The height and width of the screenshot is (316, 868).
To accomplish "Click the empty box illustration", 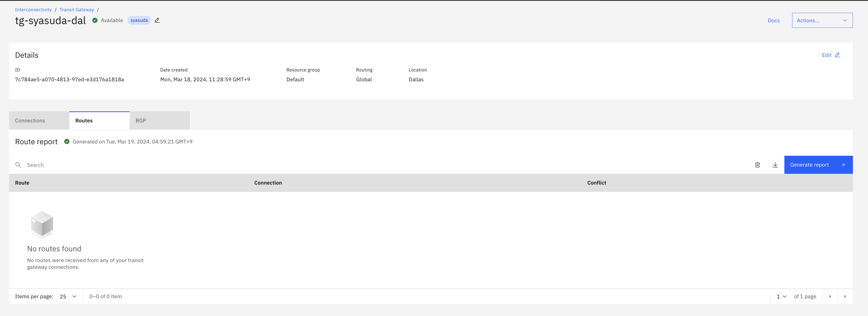I will point(42,224).
